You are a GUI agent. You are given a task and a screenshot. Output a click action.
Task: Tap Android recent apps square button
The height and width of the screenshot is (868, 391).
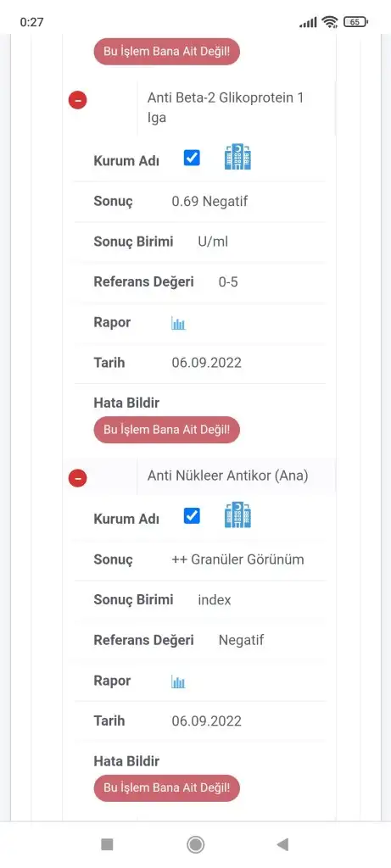point(108,844)
